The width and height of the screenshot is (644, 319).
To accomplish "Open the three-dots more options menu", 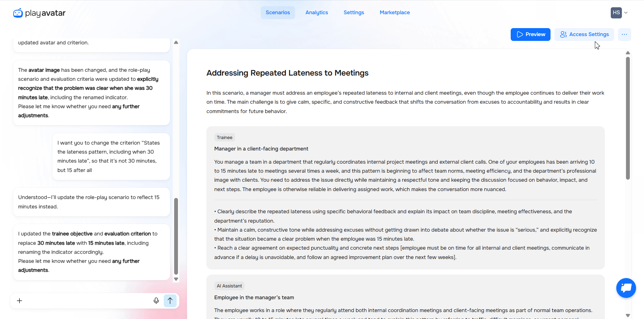I will [624, 34].
